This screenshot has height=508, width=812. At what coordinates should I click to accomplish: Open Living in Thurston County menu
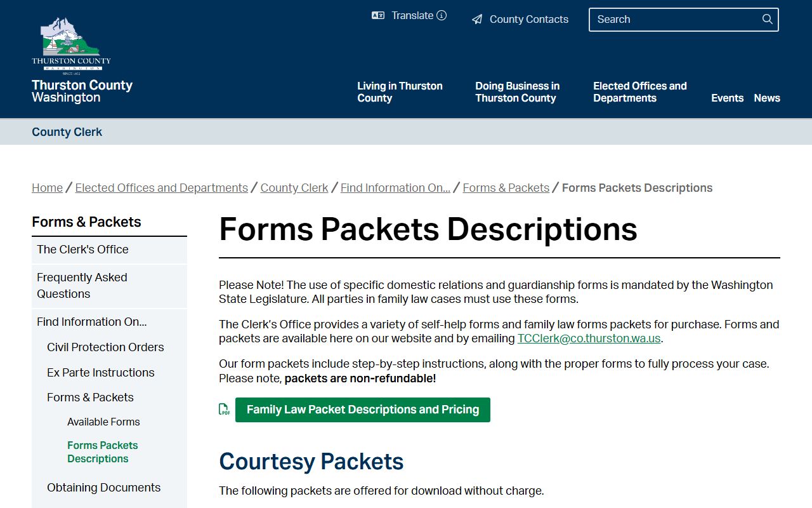[400, 92]
